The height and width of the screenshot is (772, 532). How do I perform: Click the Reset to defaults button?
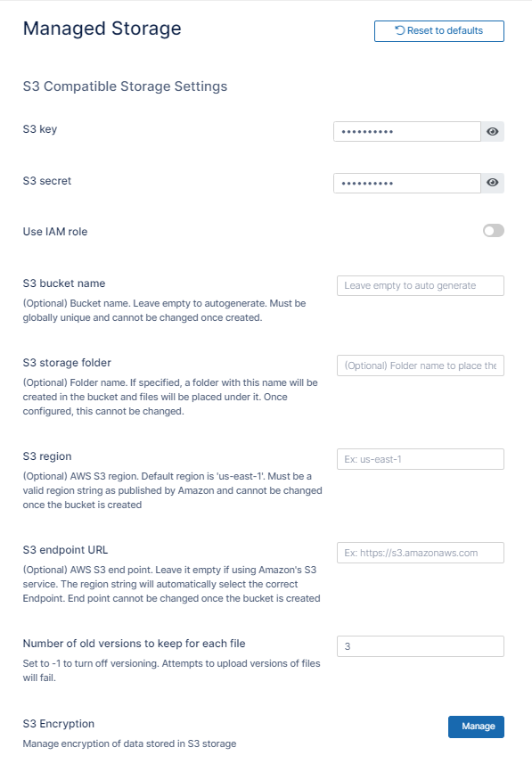(x=439, y=31)
